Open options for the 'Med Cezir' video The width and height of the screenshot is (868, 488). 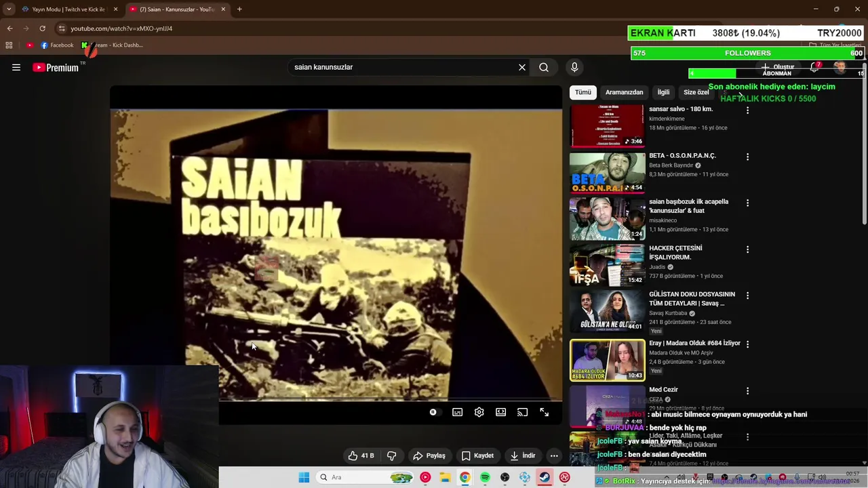point(747,390)
